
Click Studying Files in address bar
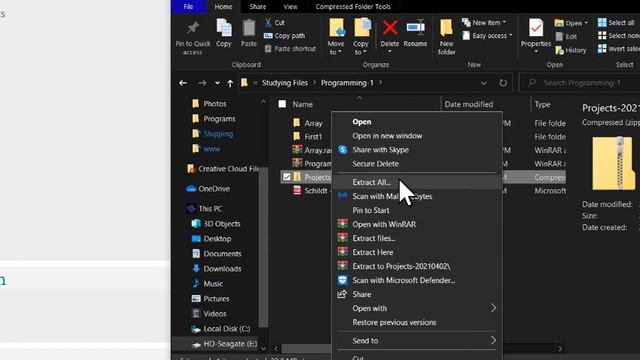coord(284,83)
